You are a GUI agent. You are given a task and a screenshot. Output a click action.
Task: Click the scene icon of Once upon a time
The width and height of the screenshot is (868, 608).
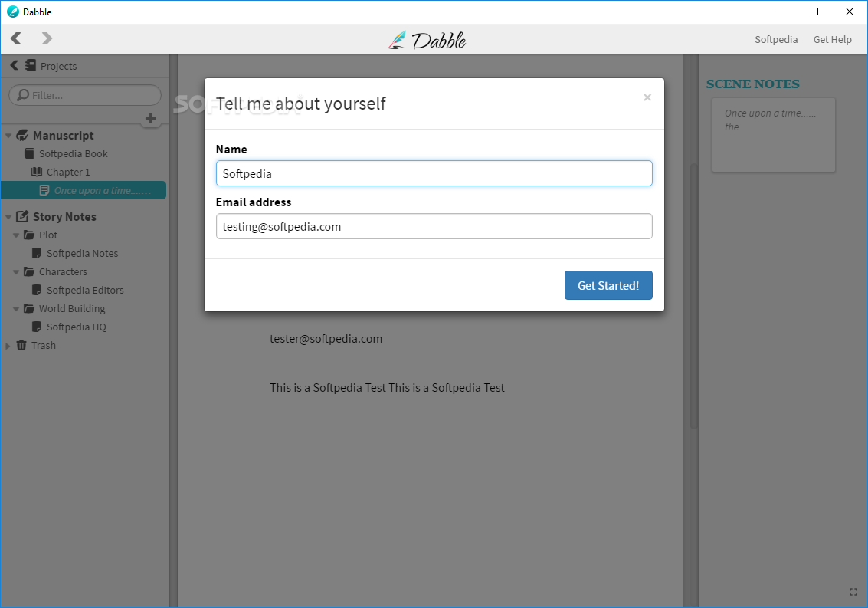click(44, 190)
